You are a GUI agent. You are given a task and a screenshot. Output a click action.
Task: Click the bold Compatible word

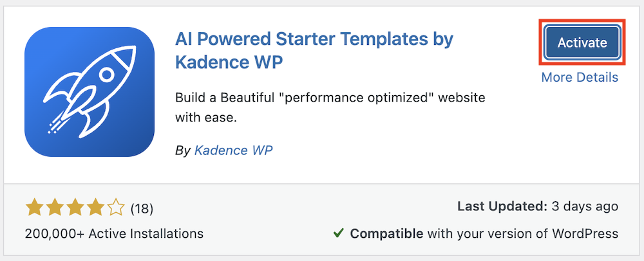pyautogui.click(x=386, y=233)
